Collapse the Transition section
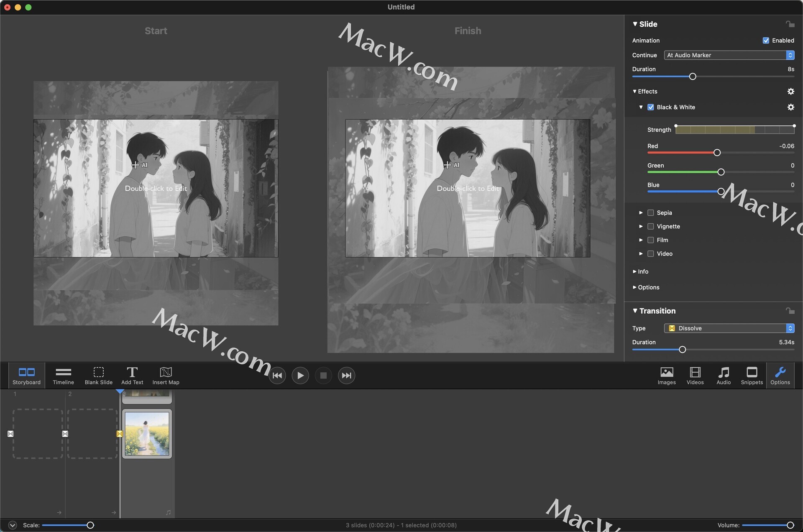This screenshot has height=532, width=803. (x=635, y=311)
